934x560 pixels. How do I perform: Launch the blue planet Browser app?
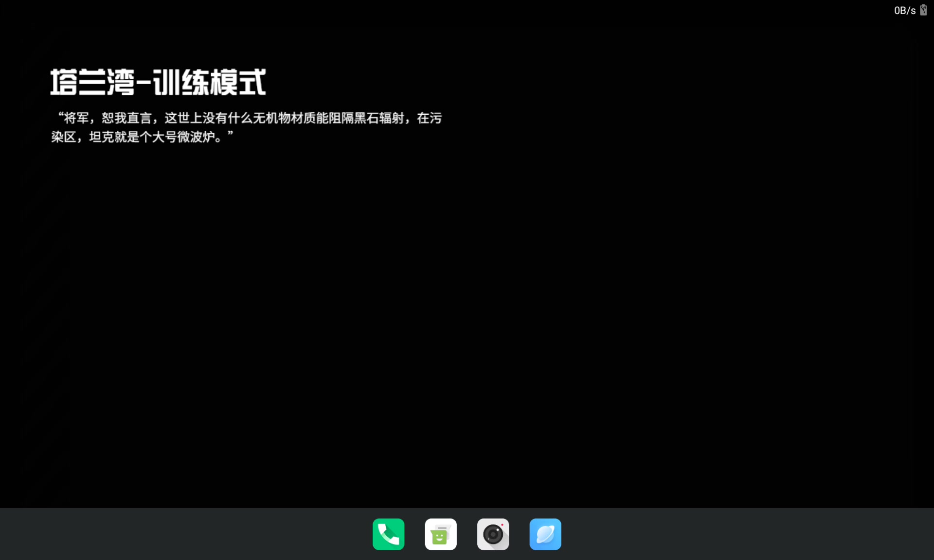pyautogui.click(x=545, y=534)
